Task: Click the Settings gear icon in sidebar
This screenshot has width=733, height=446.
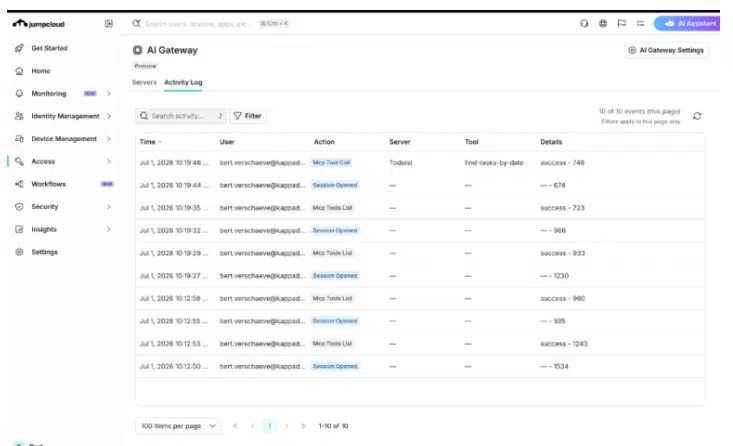Action: click(x=19, y=252)
